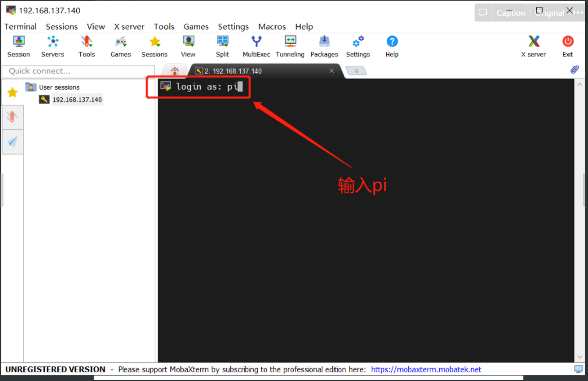Open the Tools menu
This screenshot has height=381, width=588.
coord(164,27)
